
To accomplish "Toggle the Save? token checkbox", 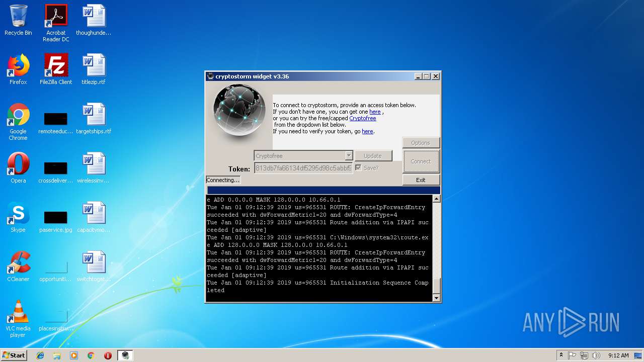I will pyautogui.click(x=358, y=168).
